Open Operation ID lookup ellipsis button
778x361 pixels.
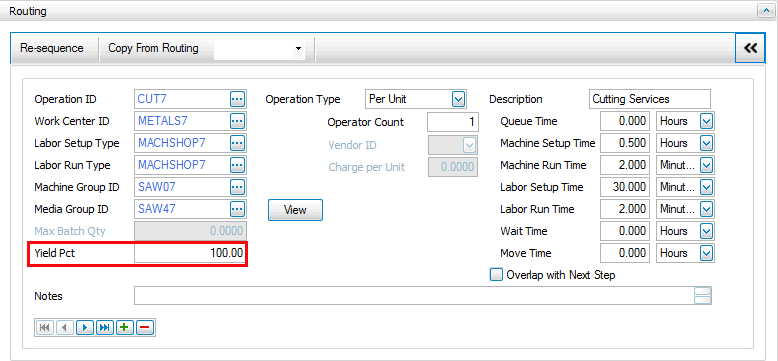(x=237, y=99)
